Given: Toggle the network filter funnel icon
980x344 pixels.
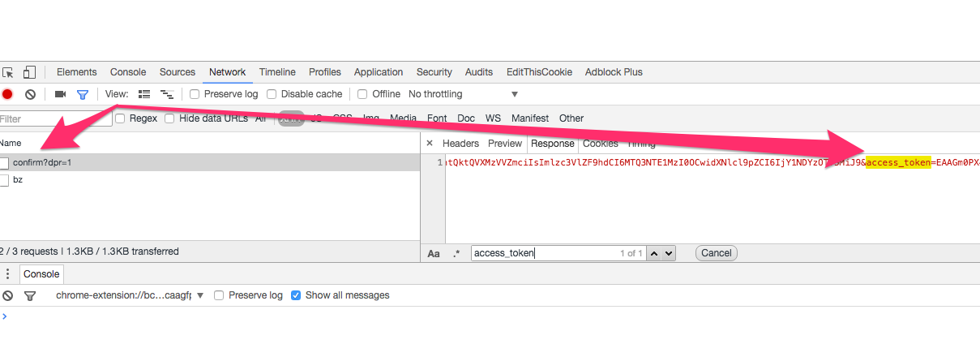Looking at the screenshot, I should [x=82, y=94].
